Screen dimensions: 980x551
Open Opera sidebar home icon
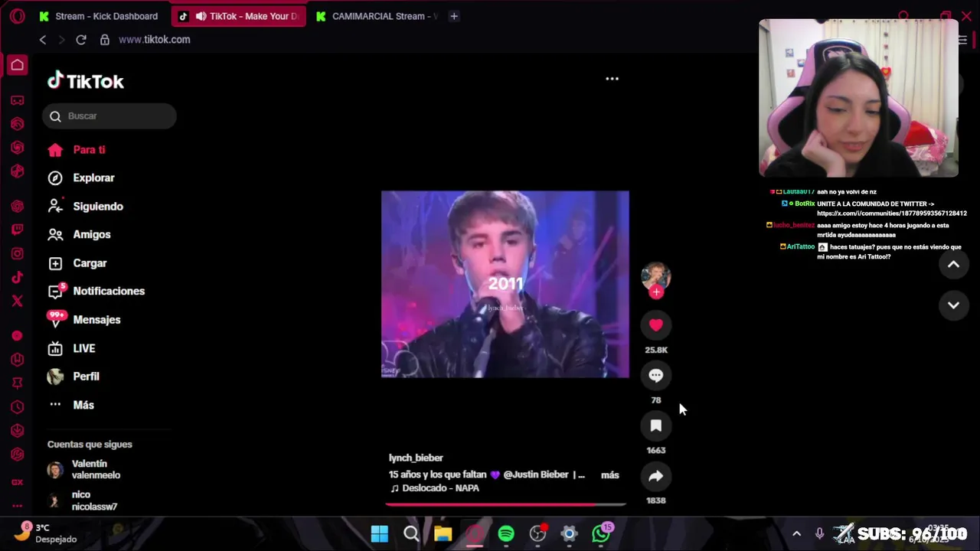point(17,65)
